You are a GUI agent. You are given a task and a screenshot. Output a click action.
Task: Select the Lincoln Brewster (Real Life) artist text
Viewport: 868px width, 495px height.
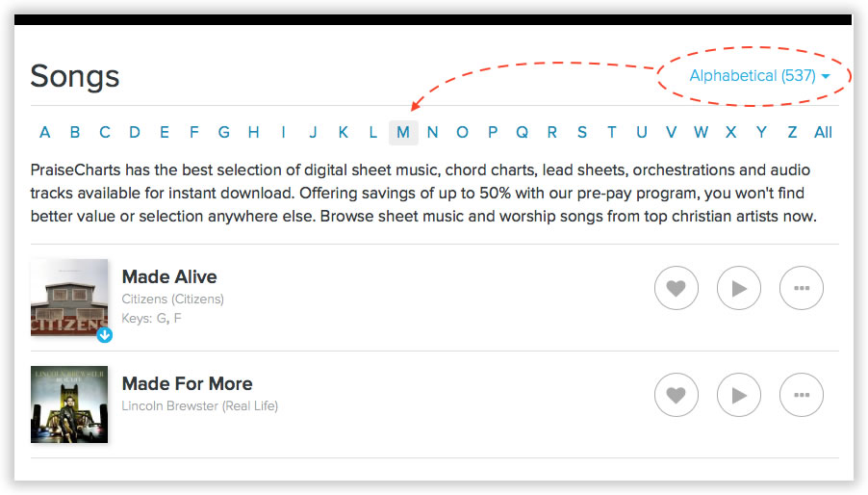199,406
